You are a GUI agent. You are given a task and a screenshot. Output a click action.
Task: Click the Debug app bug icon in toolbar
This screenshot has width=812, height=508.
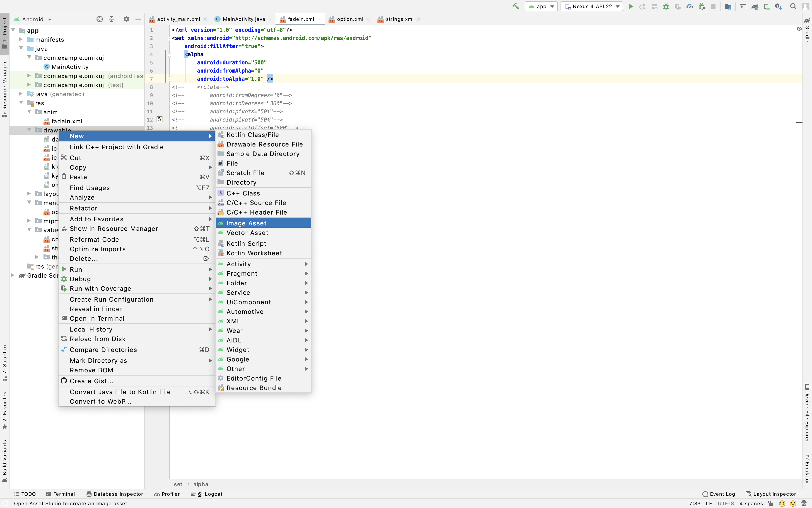point(666,6)
